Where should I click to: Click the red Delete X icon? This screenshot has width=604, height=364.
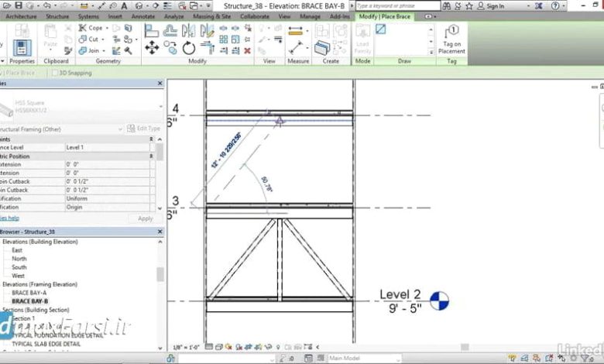tap(247, 50)
